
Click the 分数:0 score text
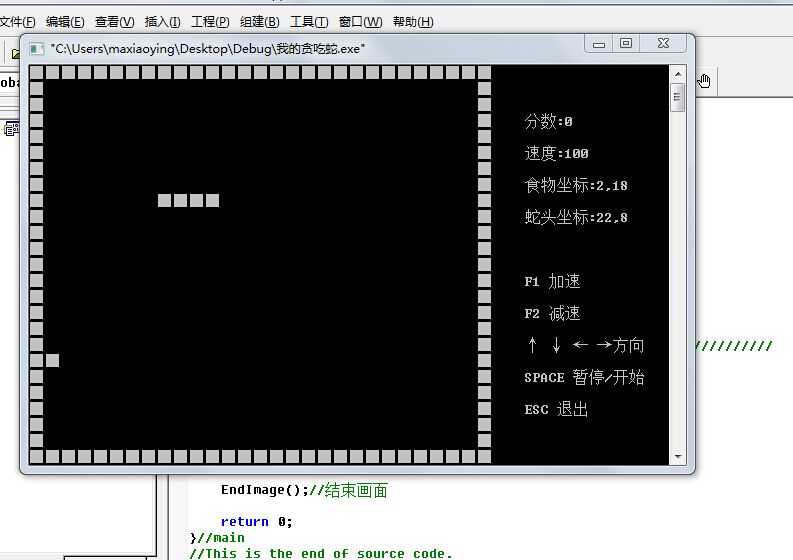[x=548, y=121]
